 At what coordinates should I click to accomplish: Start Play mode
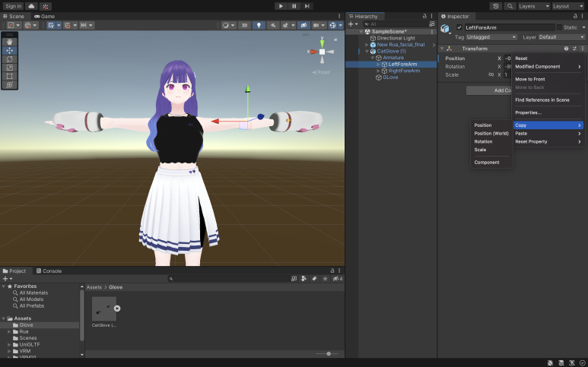281,6
